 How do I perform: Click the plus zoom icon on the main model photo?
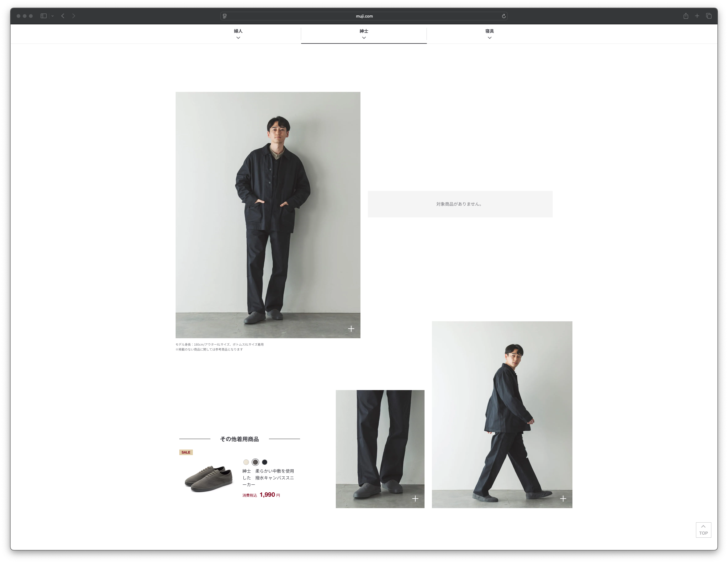(x=351, y=329)
